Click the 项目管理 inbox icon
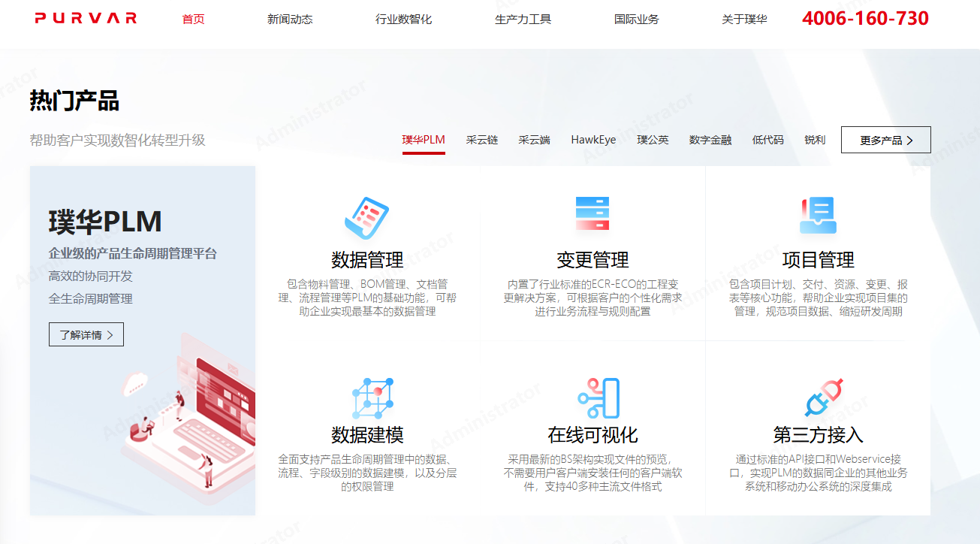The width and height of the screenshot is (980, 544). pyautogui.click(x=818, y=215)
